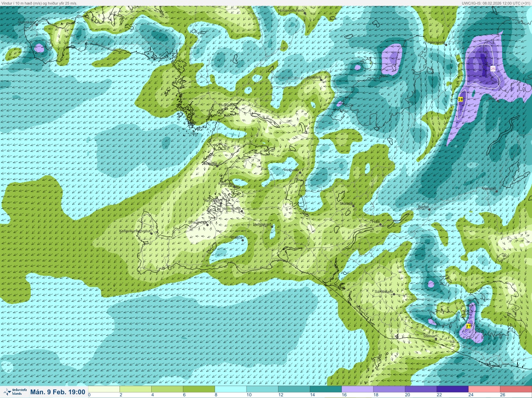Image resolution: width=532 pixels, height=398 pixels.
Task: Click the station dot at Bláfjöll
Action: point(243,240)
